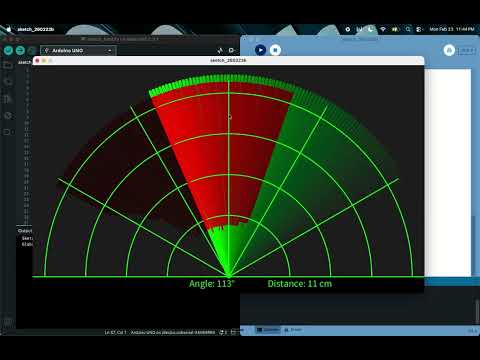Screen dimensions: 480x360
Task: Click the Arduino IDE Upload arrow button
Action: [x=20, y=50]
